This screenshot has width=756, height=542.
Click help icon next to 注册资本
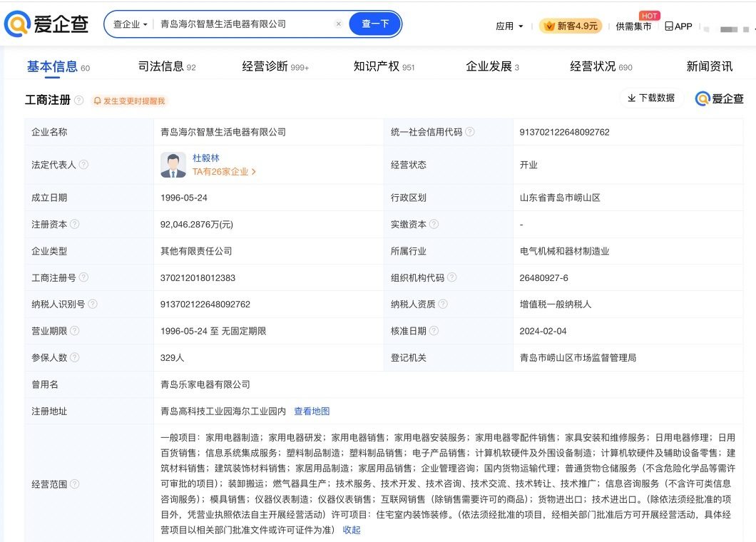coord(74,224)
